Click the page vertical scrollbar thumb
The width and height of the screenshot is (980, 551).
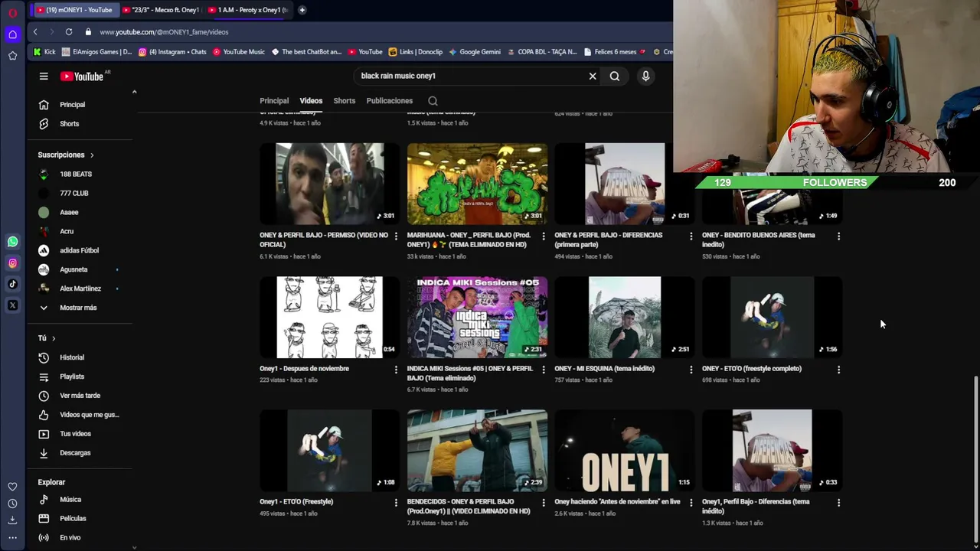tap(975, 458)
